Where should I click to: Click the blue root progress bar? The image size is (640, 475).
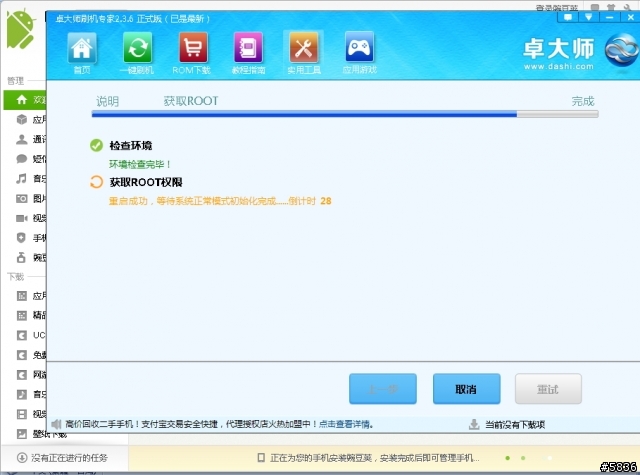(345, 114)
